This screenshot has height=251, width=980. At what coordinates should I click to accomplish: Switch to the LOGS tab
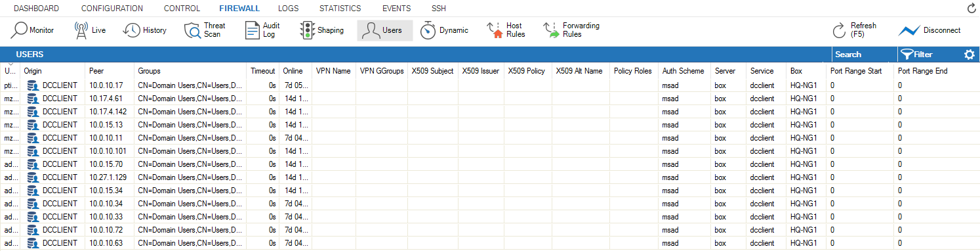tap(289, 9)
